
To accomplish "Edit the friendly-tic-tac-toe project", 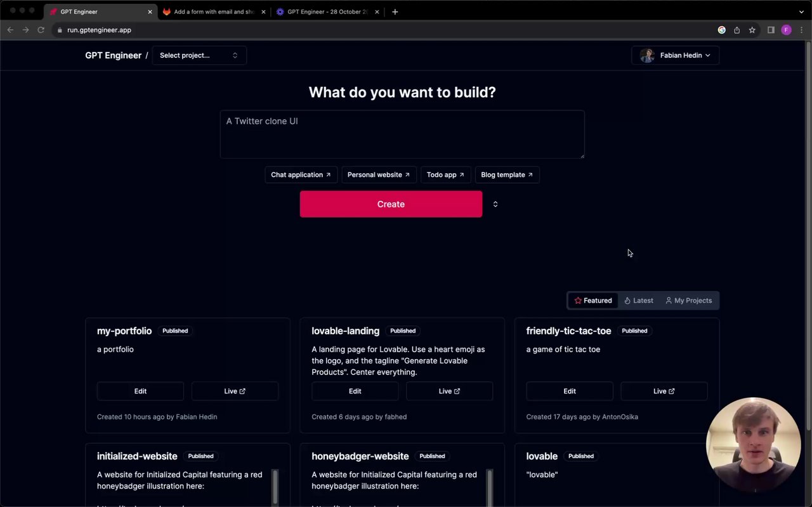I will click(x=570, y=392).
